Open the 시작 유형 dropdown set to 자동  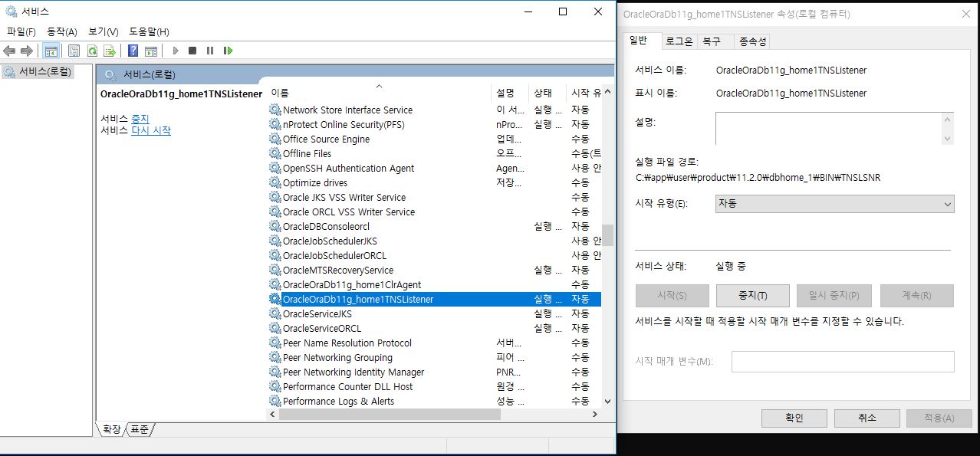coord(834,204)
